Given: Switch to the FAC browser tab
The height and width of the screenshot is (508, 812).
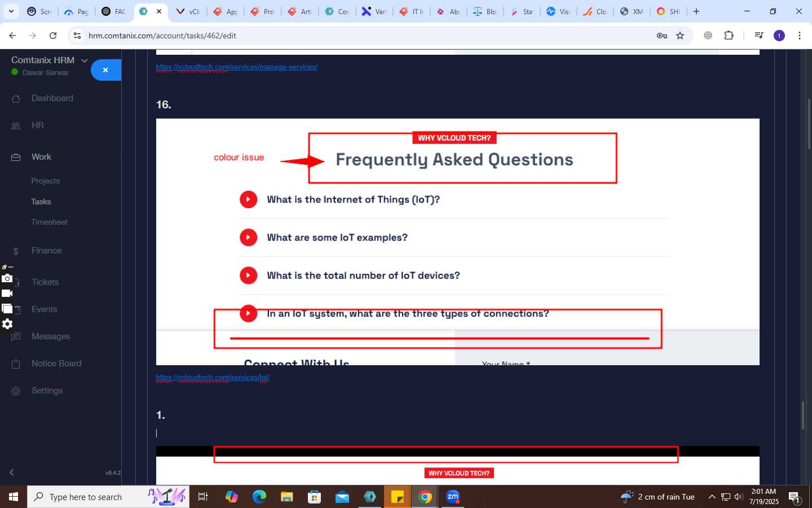Looking at the screenshot, I should pyautogui.click(x=113, y=11).
